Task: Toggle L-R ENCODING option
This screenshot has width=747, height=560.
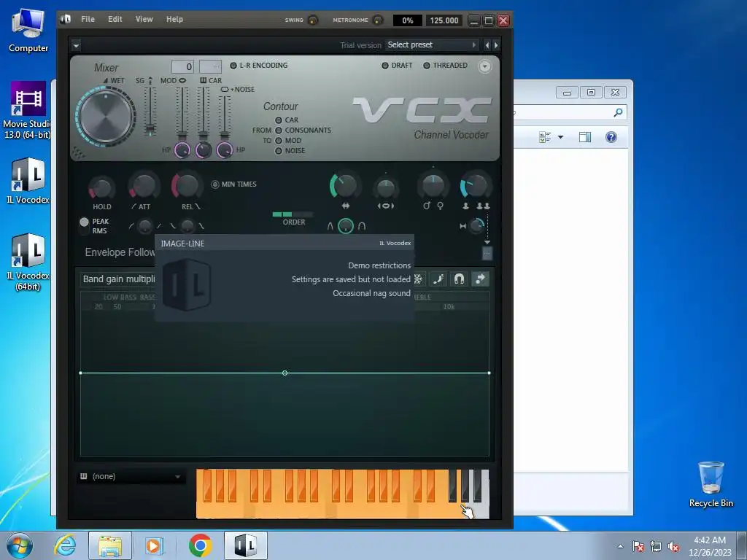Action: (x=259, y=65)
